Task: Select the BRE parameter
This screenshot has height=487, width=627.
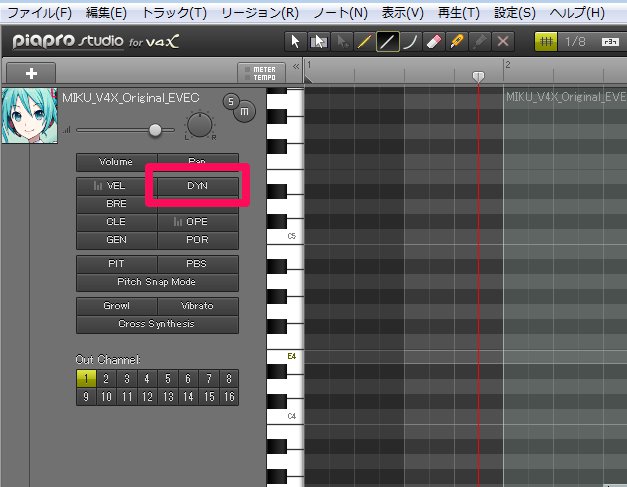Action: [x=116, y=204]
